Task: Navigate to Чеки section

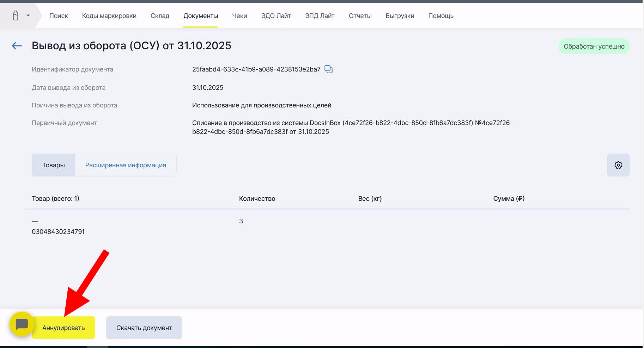Action: pyautogui.click(x=239, y=16)
